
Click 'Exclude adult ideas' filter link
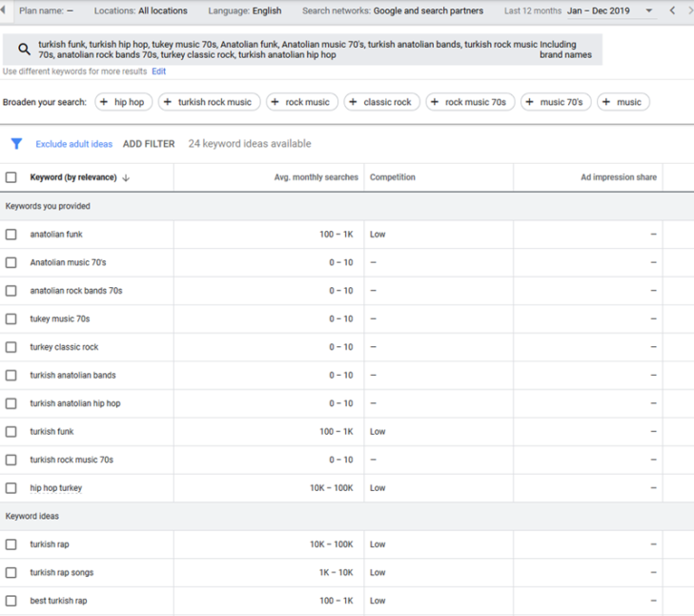pos(73,144)
